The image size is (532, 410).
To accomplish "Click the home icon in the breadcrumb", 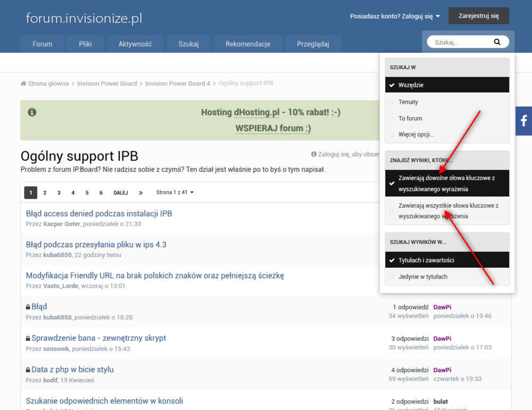I will coord(23,83).
